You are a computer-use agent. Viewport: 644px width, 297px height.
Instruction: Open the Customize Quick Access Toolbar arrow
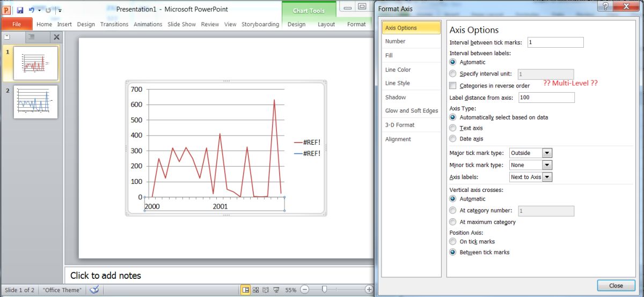pyautogui.click(x=59, y=10)
